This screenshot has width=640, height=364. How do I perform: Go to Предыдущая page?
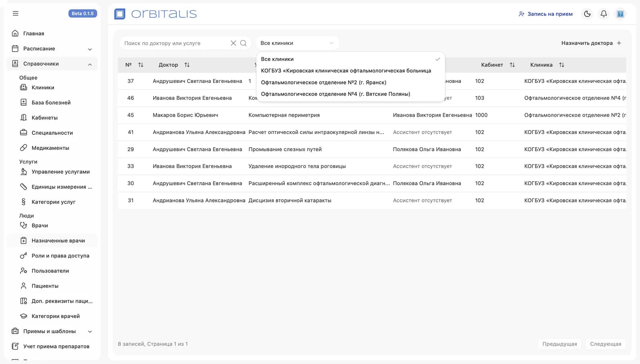click(560, 344)
